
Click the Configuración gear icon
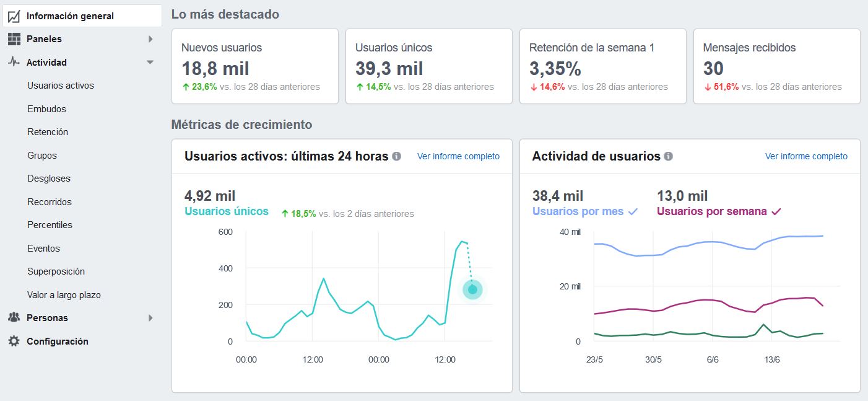(x=14, y=342)
